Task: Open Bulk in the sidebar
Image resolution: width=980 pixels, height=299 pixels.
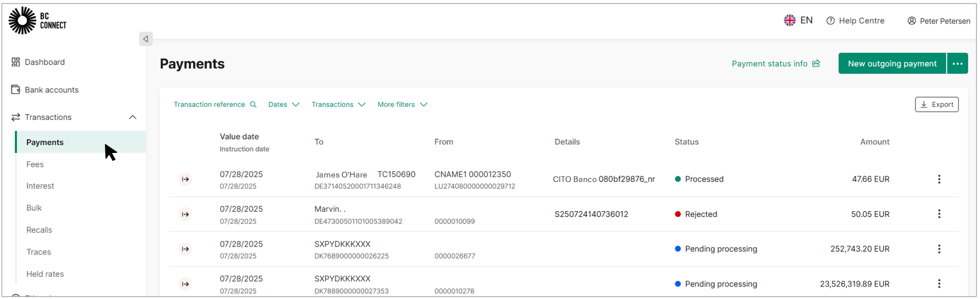Action: click(34, 208)
